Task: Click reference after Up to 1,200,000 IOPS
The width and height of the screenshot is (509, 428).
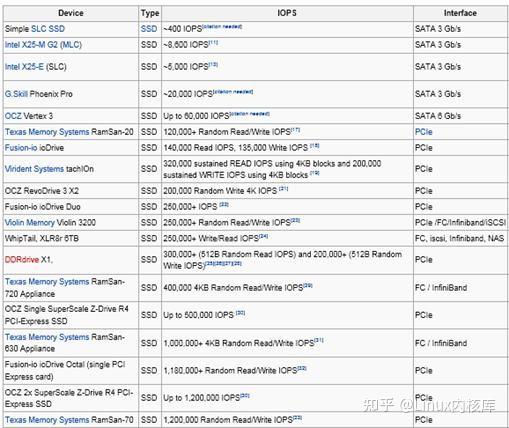Action: coord(245,396)
